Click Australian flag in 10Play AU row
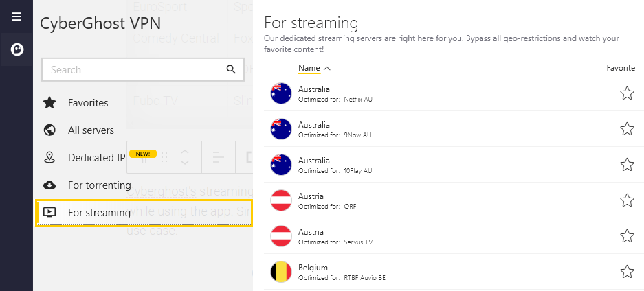Image resolution: width=644 pixels, height=291 pixels. coord(281,165)
